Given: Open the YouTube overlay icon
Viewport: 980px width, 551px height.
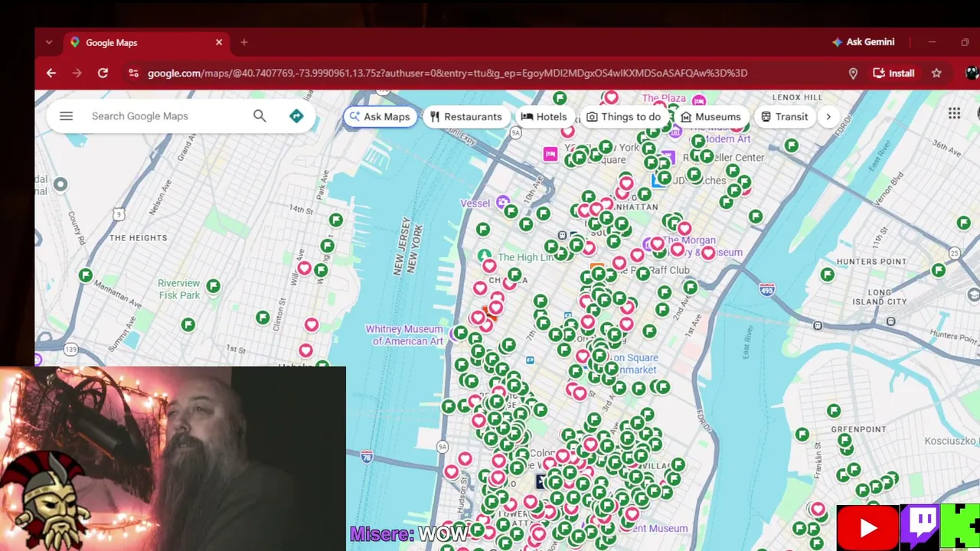Looking at the screenshot, I should [x=867, y=527].
